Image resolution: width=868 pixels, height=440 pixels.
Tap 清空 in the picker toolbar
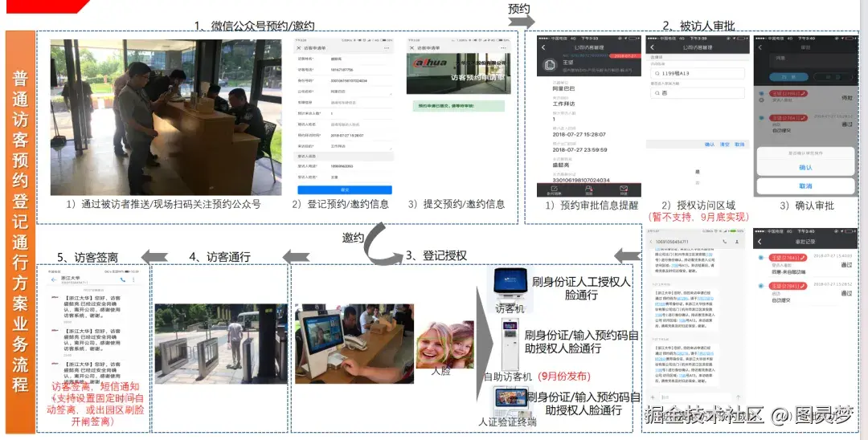(724, 145)
